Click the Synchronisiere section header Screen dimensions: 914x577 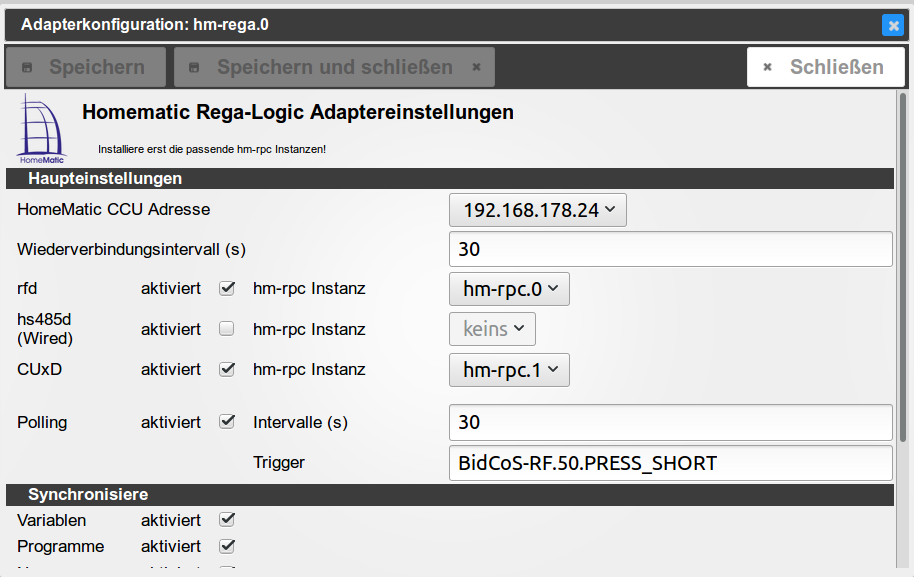tap(449, 494)
